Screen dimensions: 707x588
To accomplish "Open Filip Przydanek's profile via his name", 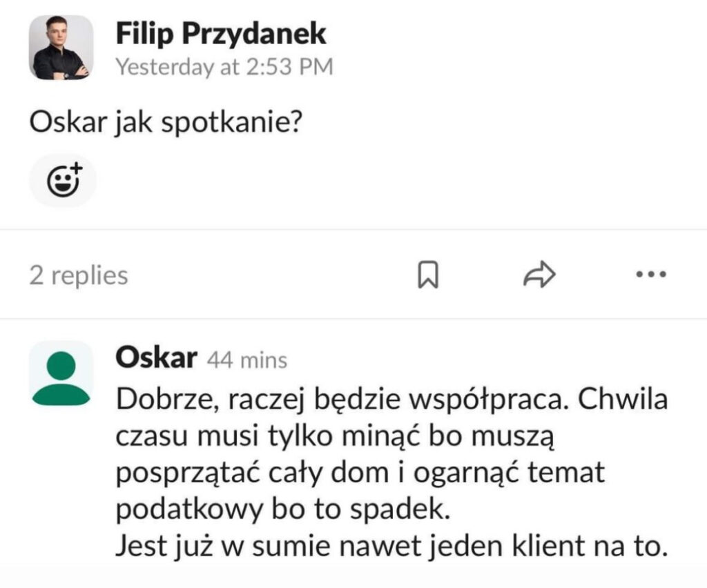I will 220,34.
